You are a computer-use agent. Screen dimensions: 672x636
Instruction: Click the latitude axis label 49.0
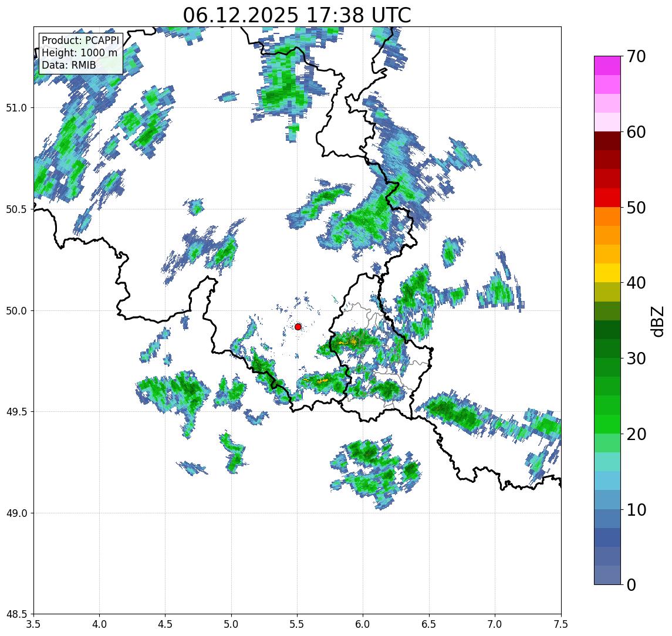pyautogui.click(x=16, y=513)
